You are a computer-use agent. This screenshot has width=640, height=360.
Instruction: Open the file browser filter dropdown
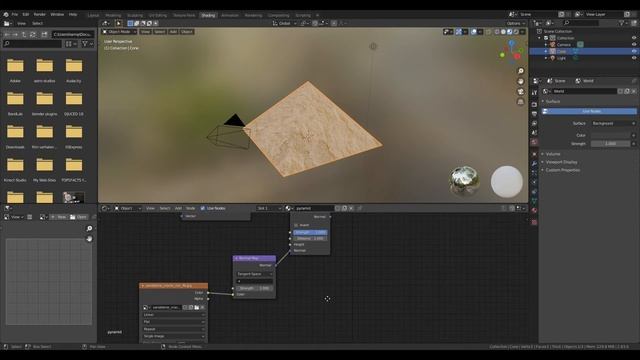click(87, 44)
